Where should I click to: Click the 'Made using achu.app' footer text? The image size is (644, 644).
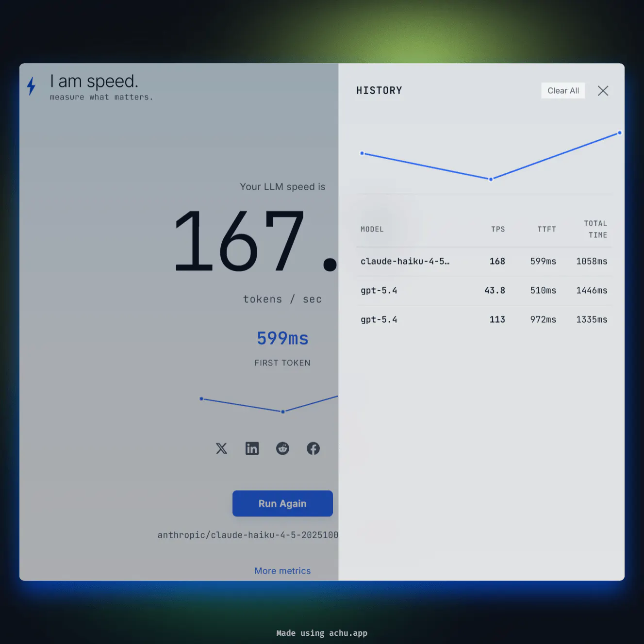[x=322, y=633]
